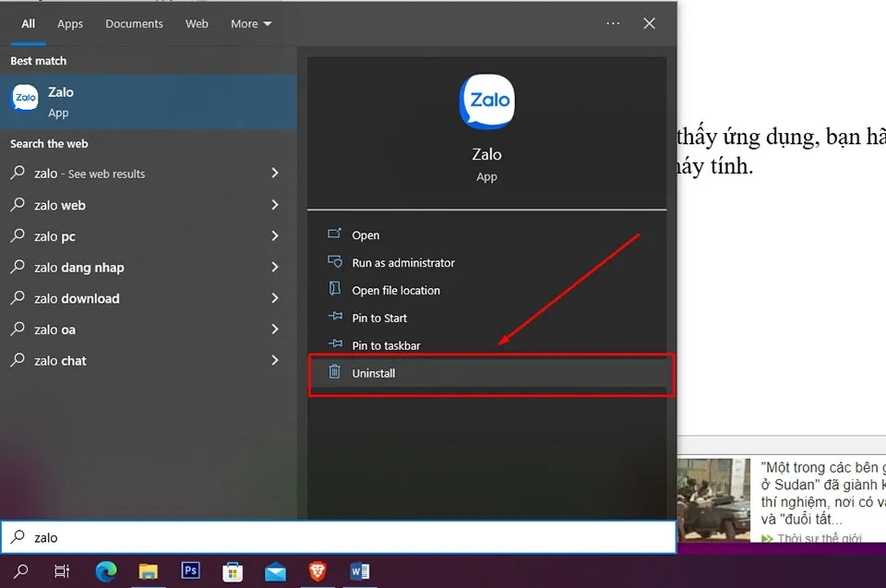Click Run as administrator
This screenshot has height=588, width=886.
(x=402, y=262)
